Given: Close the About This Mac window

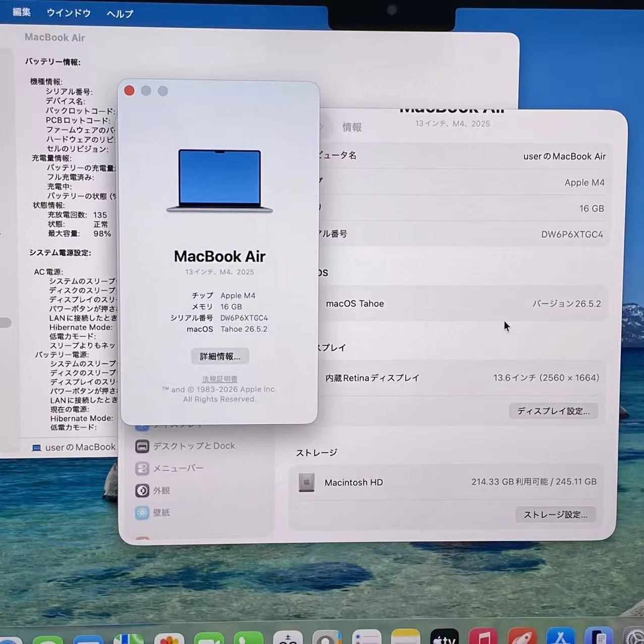Looking at the screenshot, I should pos(129,90).
